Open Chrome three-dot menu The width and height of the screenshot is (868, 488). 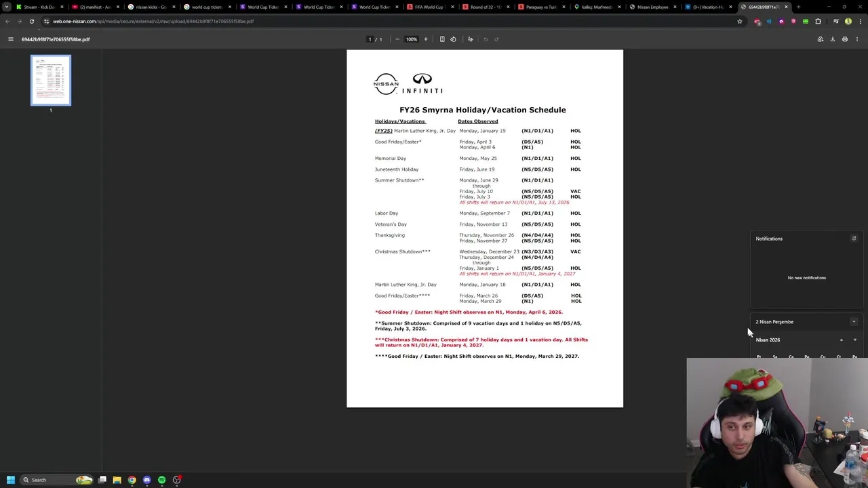860,21
